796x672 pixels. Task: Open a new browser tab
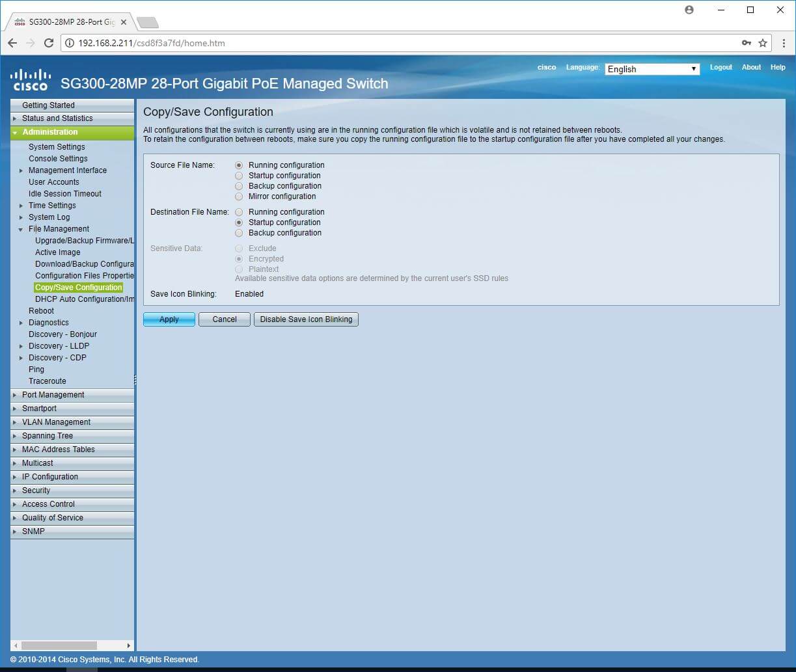pyautogui.click(x=148, y=23)
